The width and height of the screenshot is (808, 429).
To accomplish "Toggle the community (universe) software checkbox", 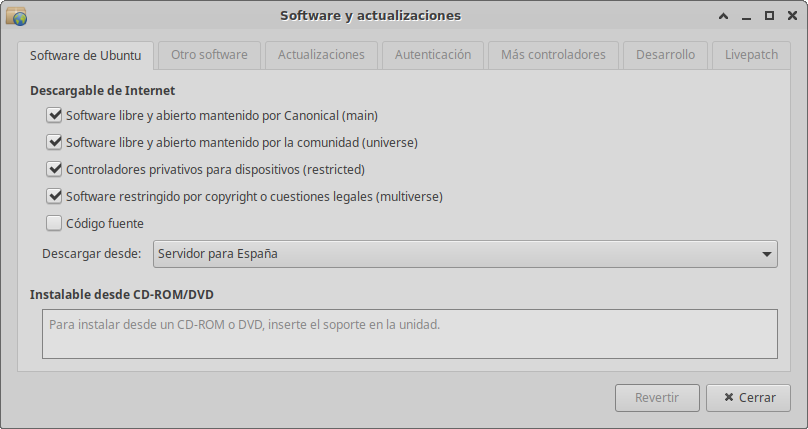I will click(x=54, y=142).
